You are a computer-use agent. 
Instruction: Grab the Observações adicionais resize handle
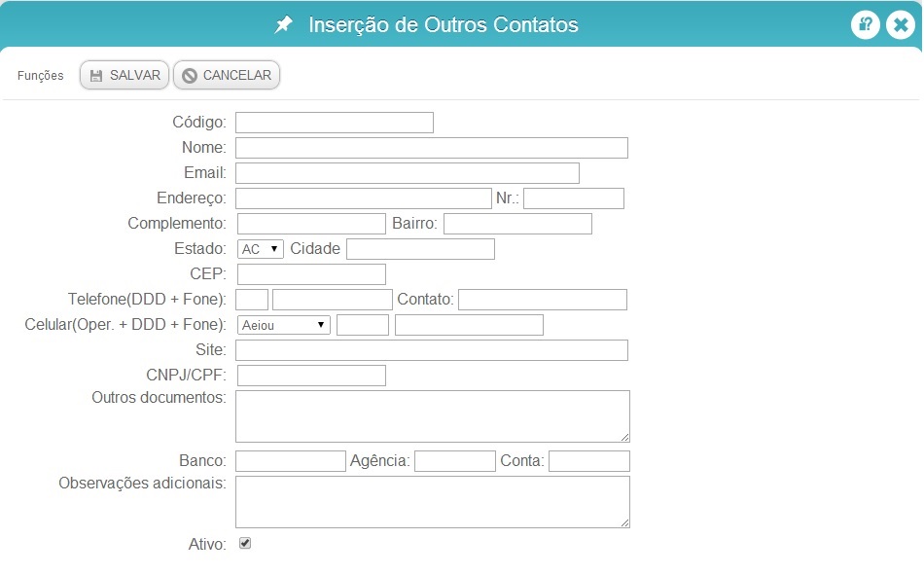click(x=625, y=523)
